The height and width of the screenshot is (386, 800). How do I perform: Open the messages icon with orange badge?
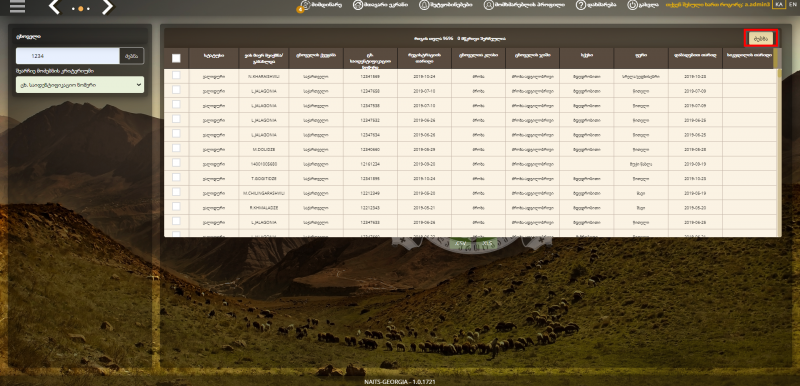[304, 5]
